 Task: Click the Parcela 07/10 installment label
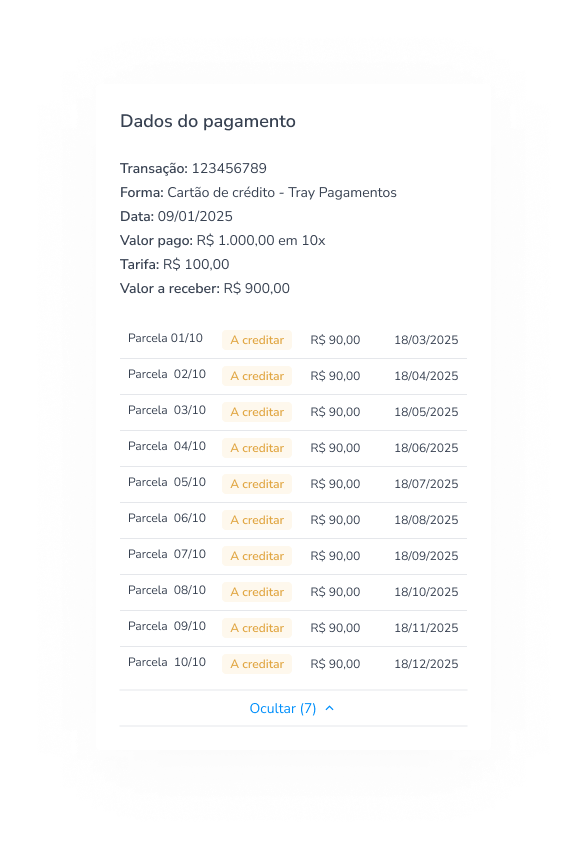pyautogui.click(x=167, y=554)
